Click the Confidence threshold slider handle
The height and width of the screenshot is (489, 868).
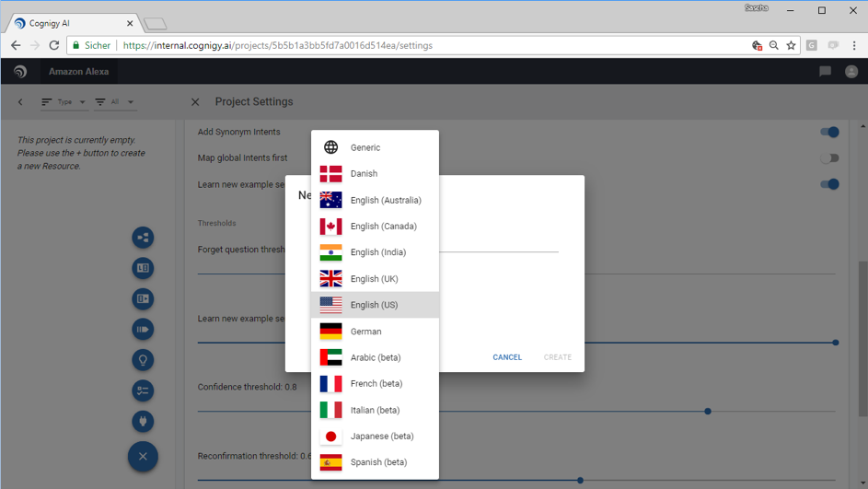click(708, 411)
